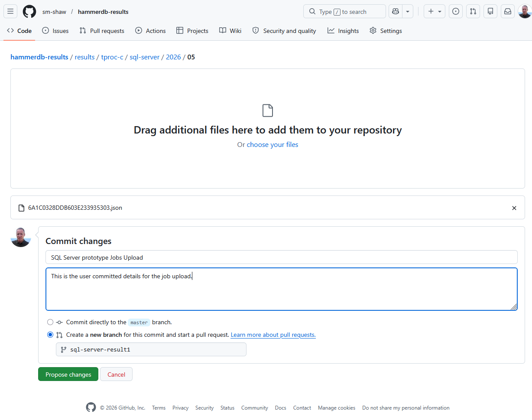This screenshot has height=420, width=532.
Task: Open the hamburger navigation menu
Action: [x=10, y=12]
